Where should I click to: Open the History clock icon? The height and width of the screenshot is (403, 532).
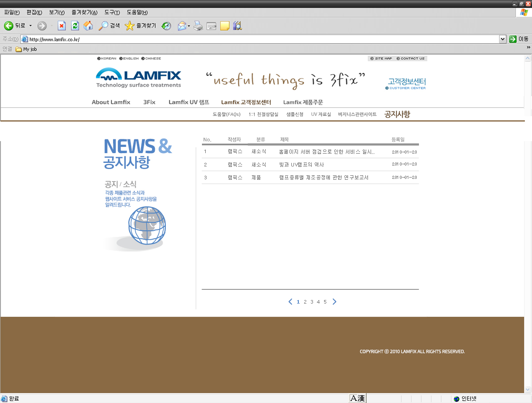click(166, 26)
